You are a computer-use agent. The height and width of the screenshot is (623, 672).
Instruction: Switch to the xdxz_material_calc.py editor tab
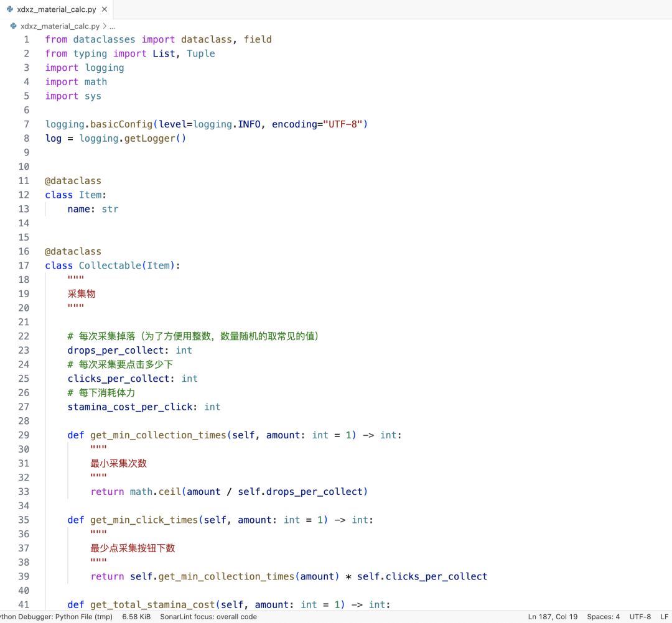point(57,9)
